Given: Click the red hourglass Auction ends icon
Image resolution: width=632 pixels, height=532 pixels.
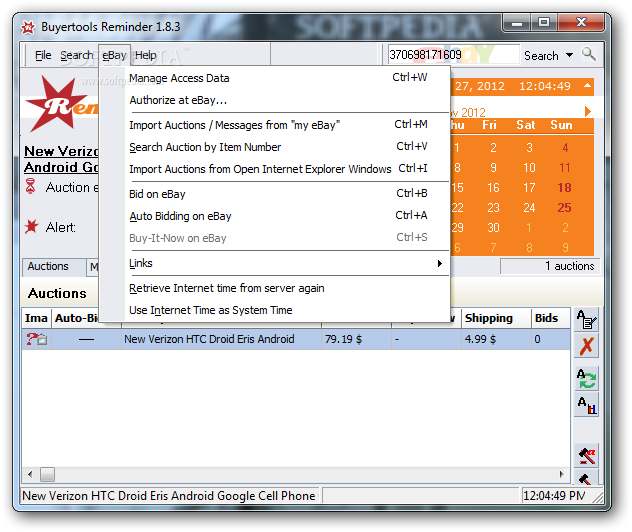Looking at the screenshot, I should pos(30,187).
